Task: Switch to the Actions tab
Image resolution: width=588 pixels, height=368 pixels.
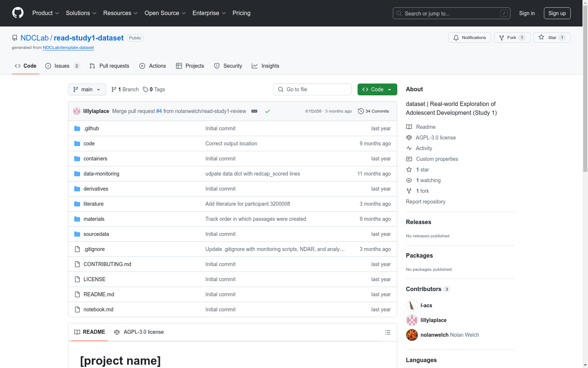Action: 153,66
